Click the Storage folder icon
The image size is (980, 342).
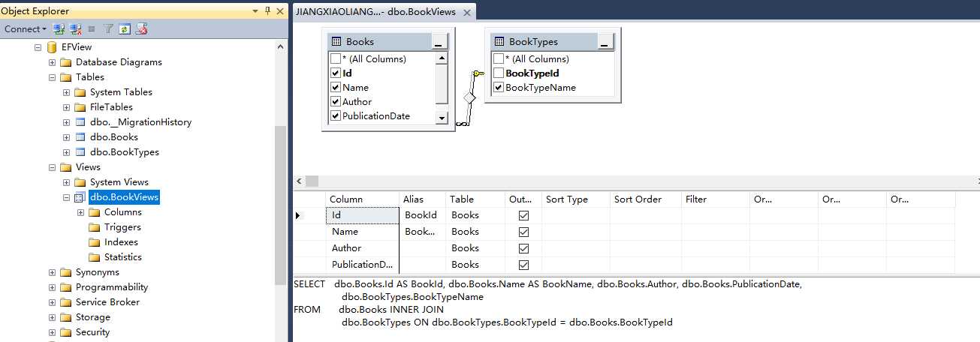point(66,317)
